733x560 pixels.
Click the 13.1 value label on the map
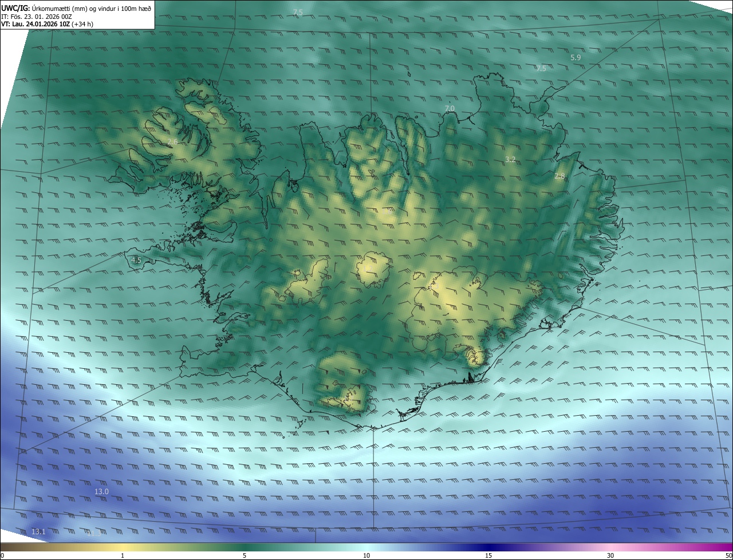(x=38, y=532)
